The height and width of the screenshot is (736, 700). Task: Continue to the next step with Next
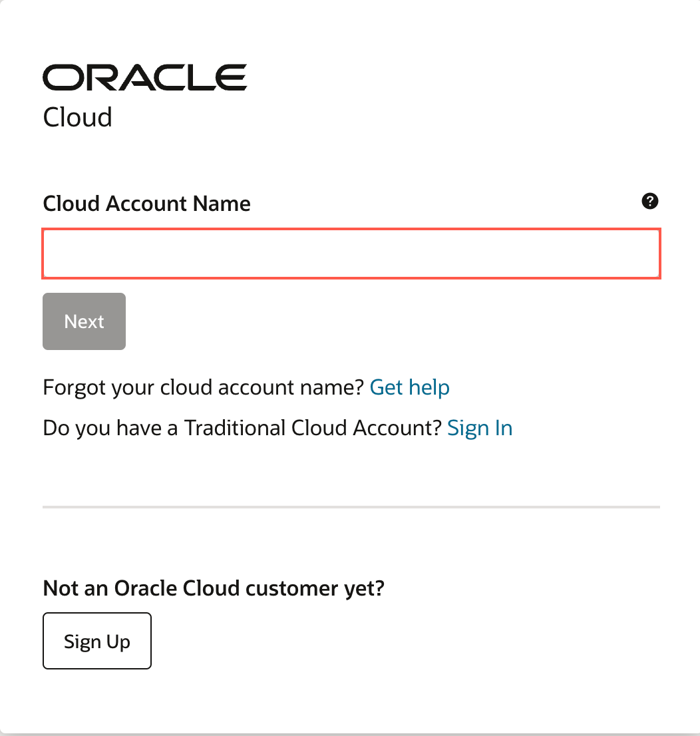[x=84, y=321]
